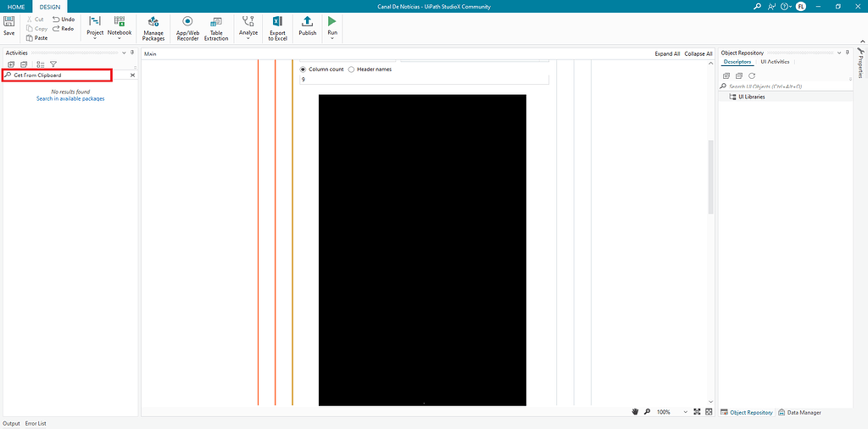Open the FL user account avatar

tap(800, 7)
